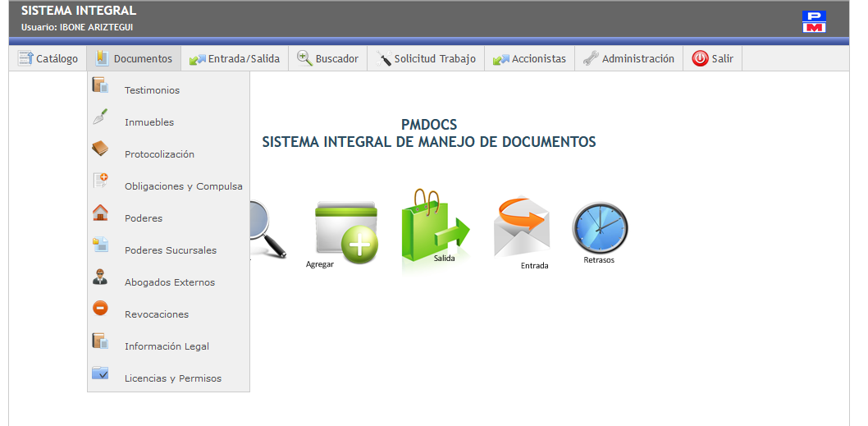This screenshot has width=868, height=426.
Task: Choose Información Legal menu option
Action: click(167, 346)
